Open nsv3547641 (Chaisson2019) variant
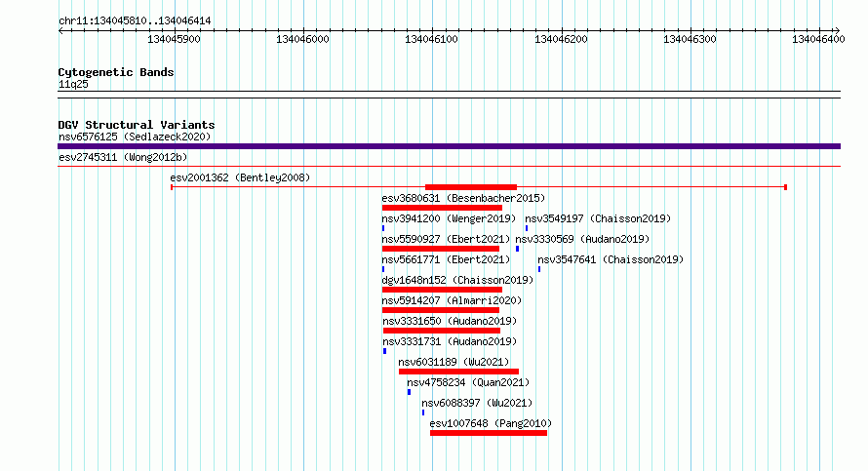This screenshot has height=471, width=868. (x=611, y=259)
